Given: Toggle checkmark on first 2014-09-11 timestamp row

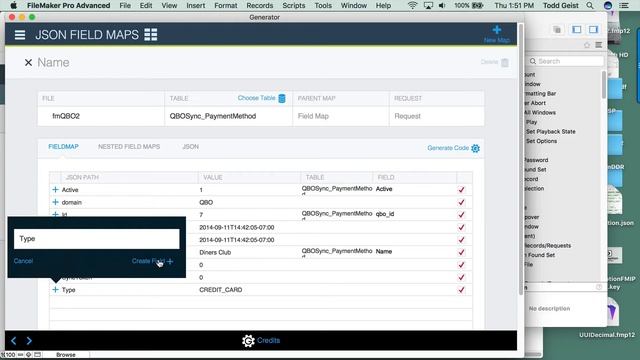Looking at the screenshot, I should [462, 227].
